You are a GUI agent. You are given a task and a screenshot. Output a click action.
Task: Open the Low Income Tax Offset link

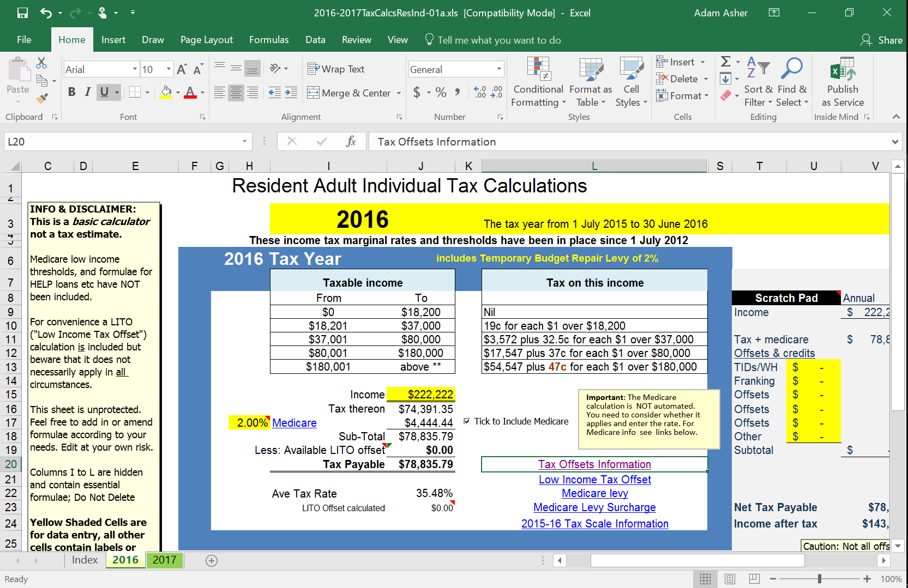(x=594, y=480)
